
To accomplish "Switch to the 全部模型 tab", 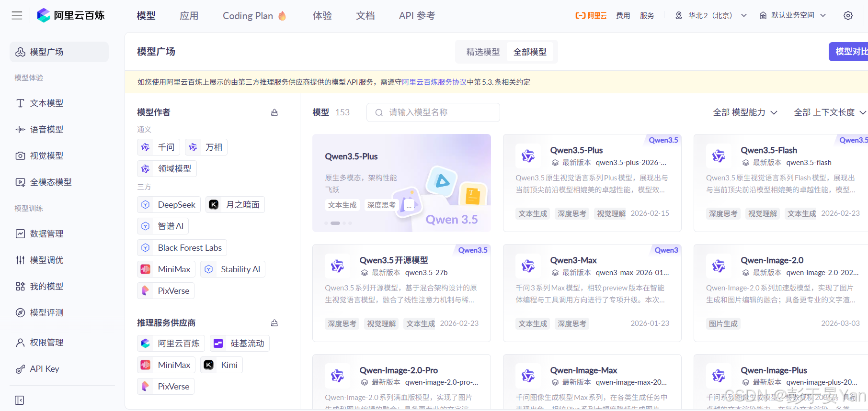I will pos(530,52).
